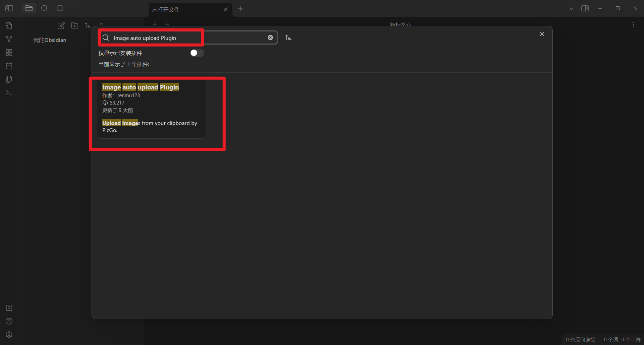Toggle the right sidebar icon
Viewport: 644px width, 345px height.
tap(585, 8)
